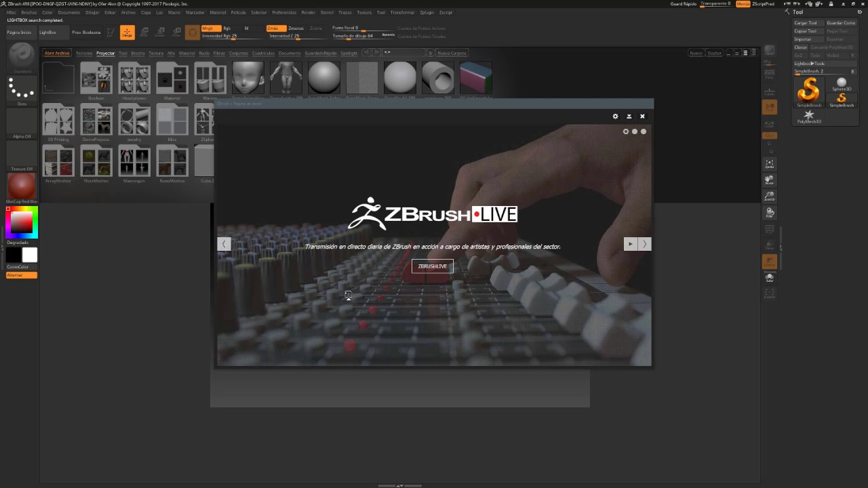Open the DemoProjects folder

coord(96,122)
